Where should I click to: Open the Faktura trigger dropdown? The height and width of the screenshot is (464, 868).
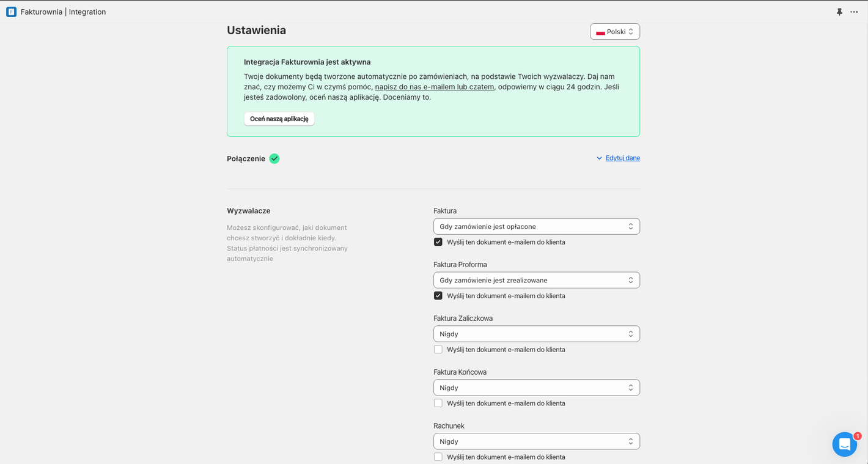[x=536, y=226]
